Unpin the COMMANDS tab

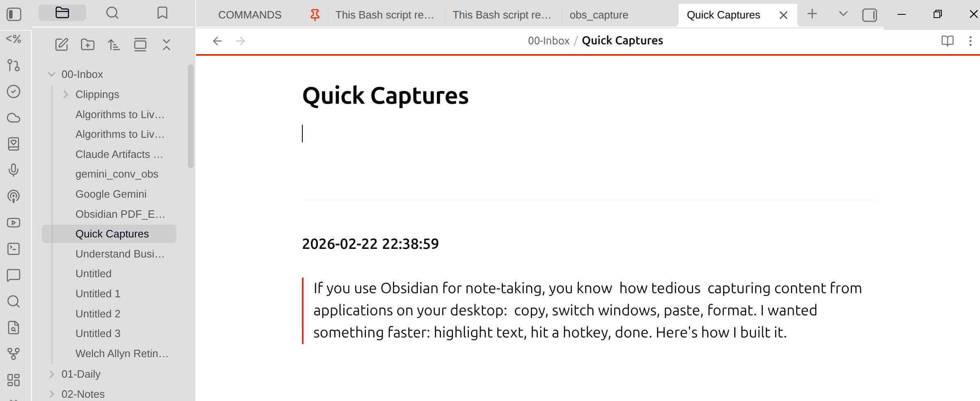(314, 14)
